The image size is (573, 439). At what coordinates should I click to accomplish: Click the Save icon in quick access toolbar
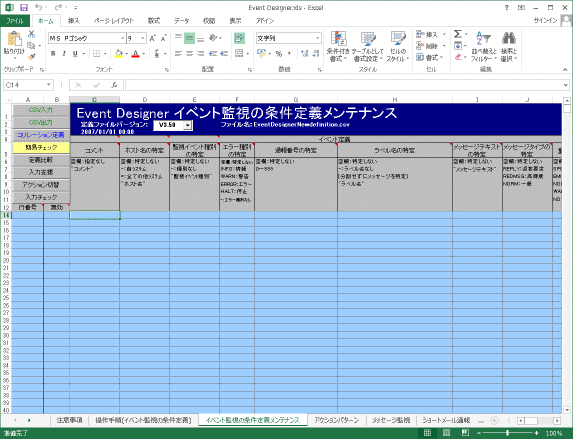(24, 7)
